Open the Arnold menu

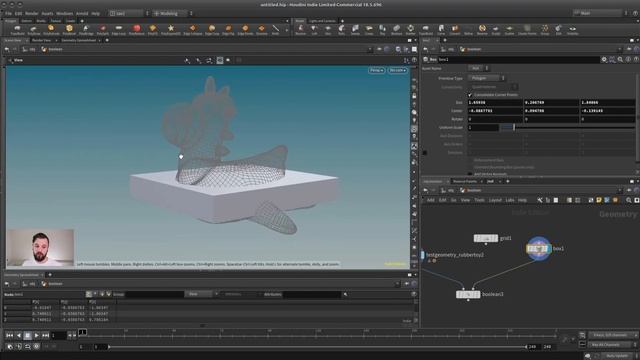click(82, 13)
